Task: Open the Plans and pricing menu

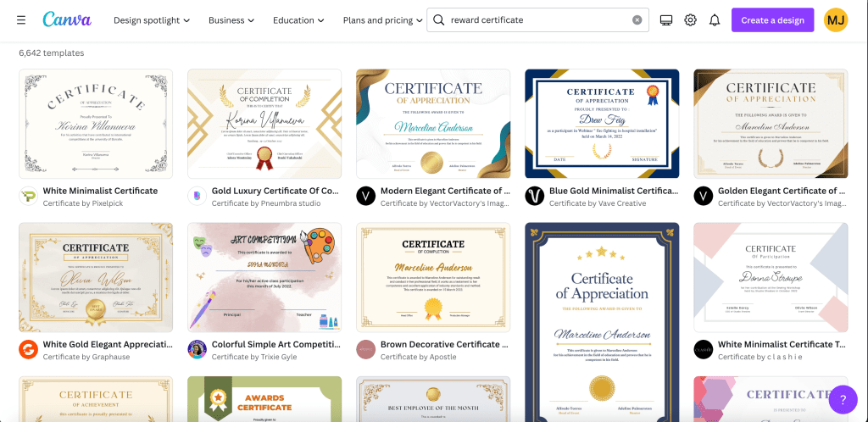Action: click(383, 20)
